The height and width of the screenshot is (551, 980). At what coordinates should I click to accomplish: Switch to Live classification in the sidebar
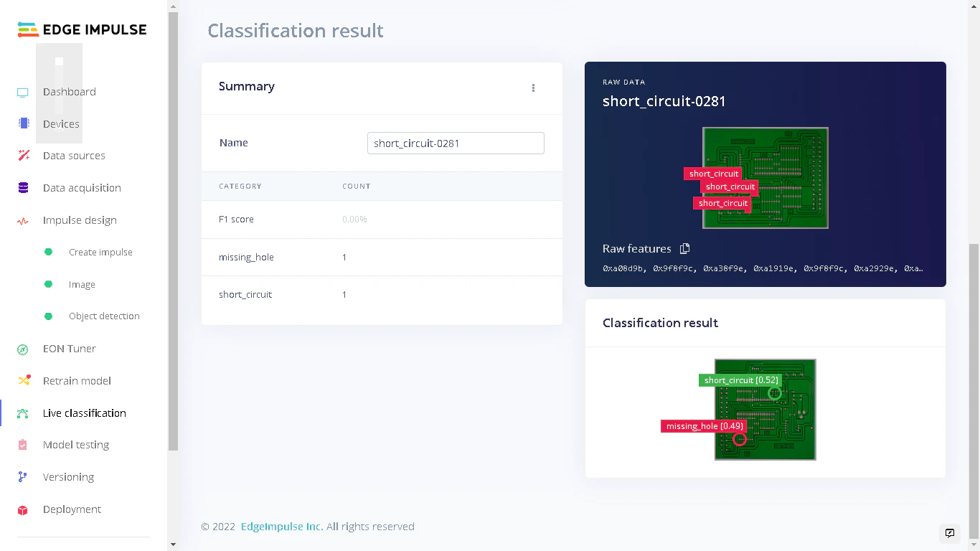[x=83, y=413]
